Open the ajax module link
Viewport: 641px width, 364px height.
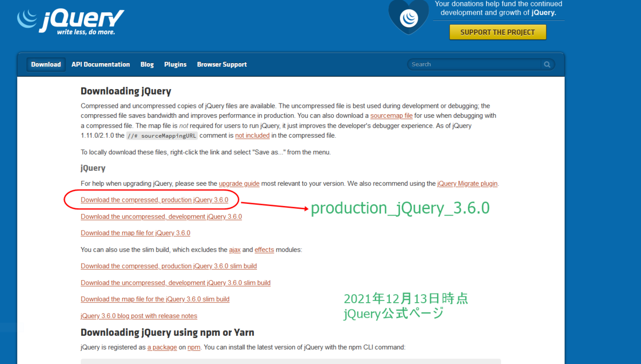[235, 250]
